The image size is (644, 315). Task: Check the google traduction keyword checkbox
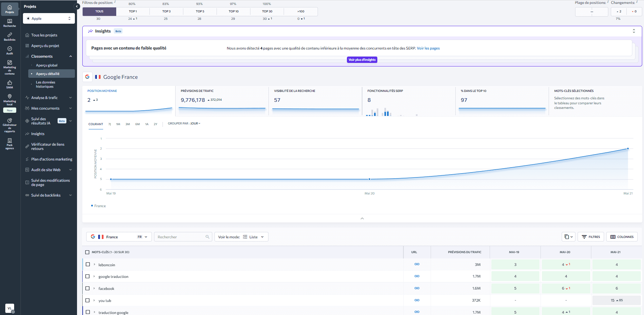click(x=88, y=276)
